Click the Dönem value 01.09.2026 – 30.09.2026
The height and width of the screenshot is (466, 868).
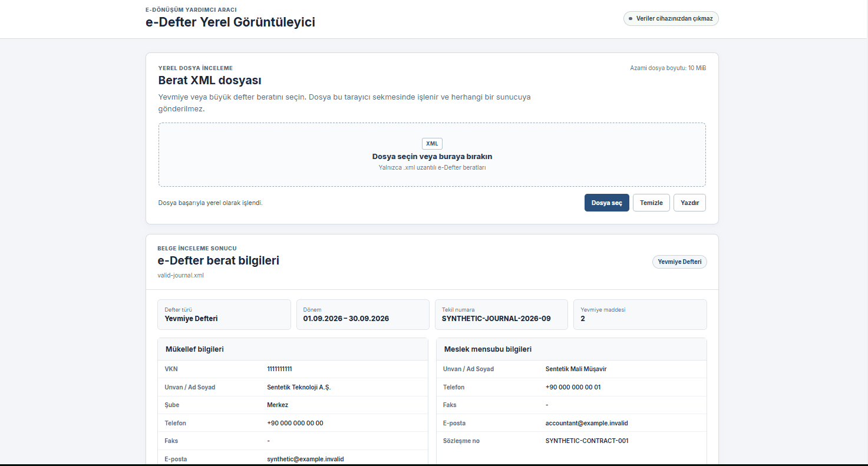(346, 319)
